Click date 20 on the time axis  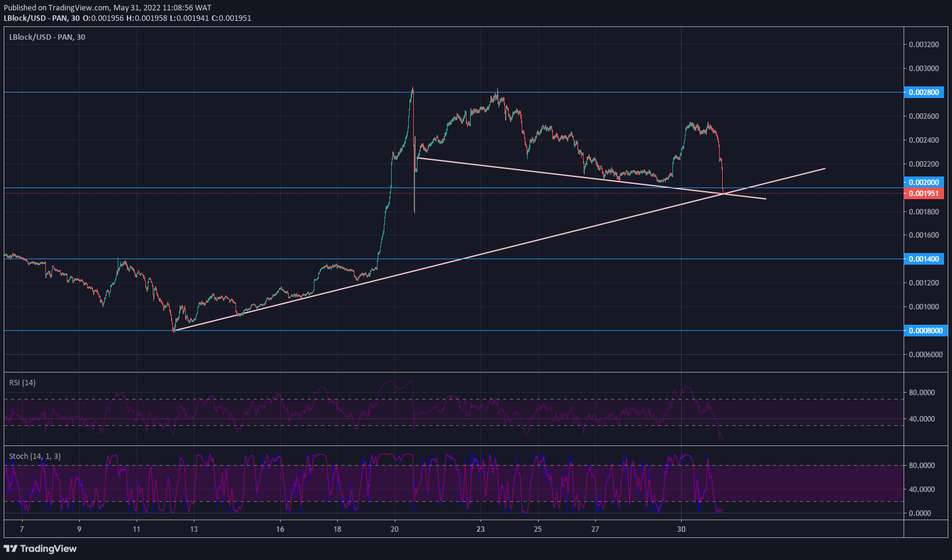click(x=394, y=529)
